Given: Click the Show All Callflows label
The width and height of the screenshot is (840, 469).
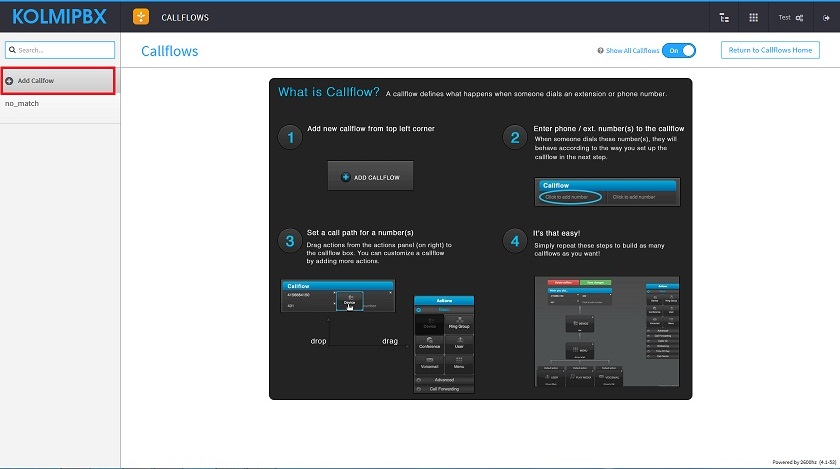Looking at the screenshot, I should click(x=633, y=50).
